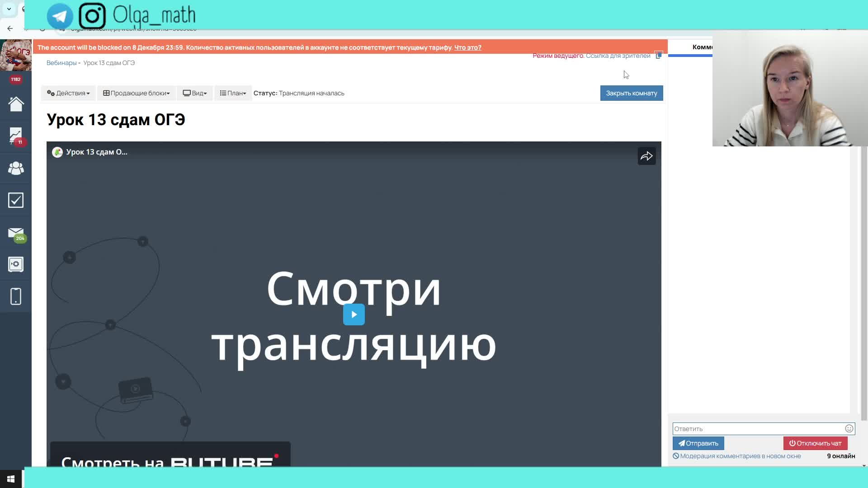Screen dimensions: 868x488
Task: Expand the План dropdown
Action: (x=233, y=93)
